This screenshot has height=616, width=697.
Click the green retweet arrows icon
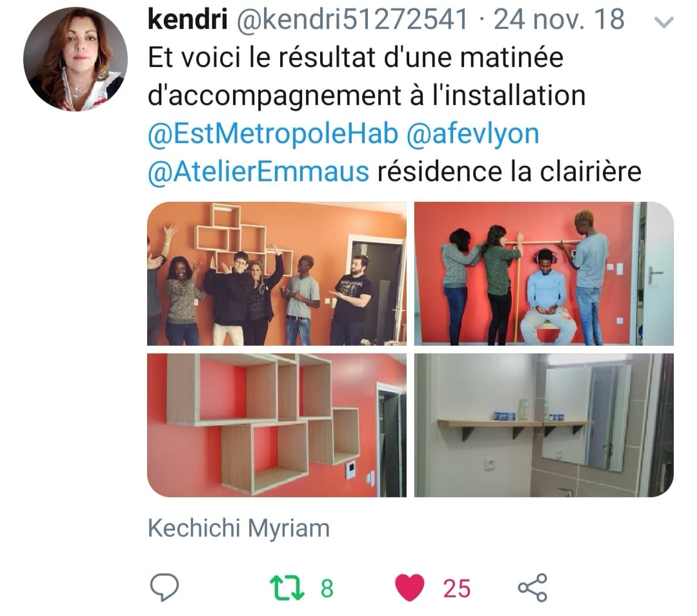[x=287, y=588]
